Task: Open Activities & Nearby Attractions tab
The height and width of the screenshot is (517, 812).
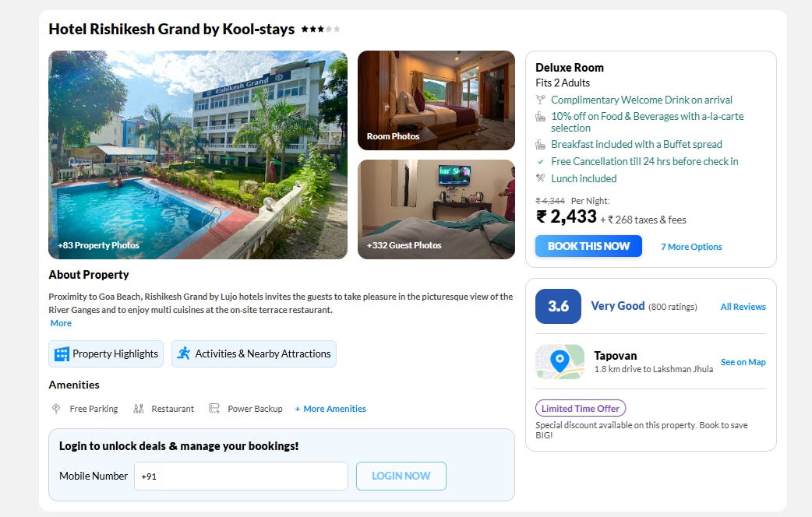Action: [x=254, y=354]
